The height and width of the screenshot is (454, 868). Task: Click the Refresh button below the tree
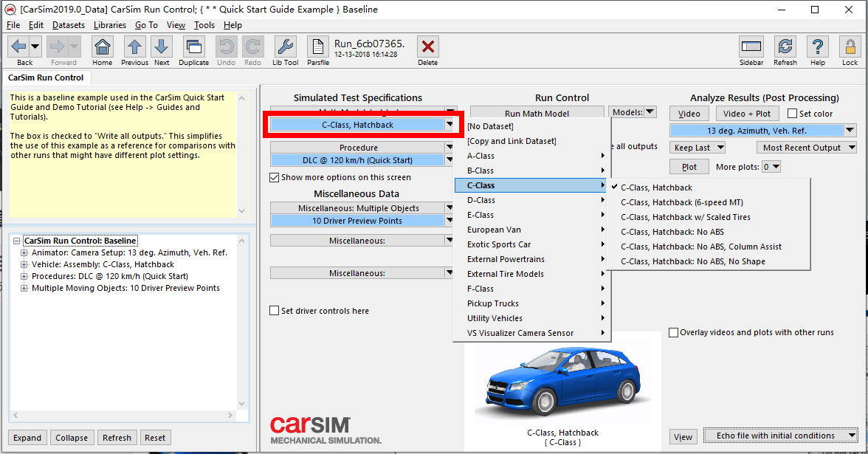(117, 437)
